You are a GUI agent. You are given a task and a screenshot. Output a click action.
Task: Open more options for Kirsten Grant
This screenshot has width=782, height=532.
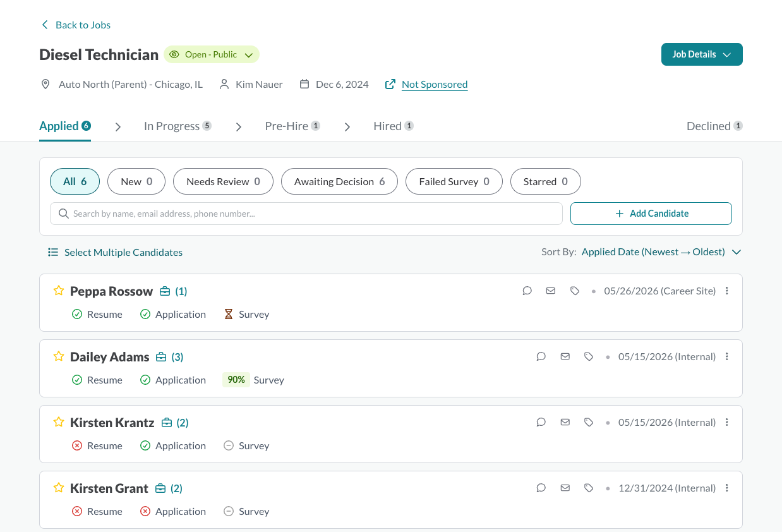(727, 488)
